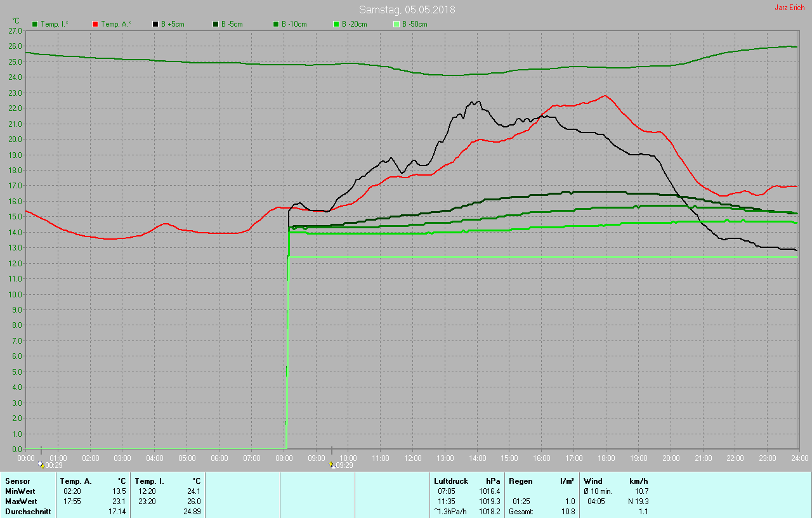Click the 'MaxWert' row header
Image resolution: width=812 pixels, height=518 pixels.
tap(21, 502)
